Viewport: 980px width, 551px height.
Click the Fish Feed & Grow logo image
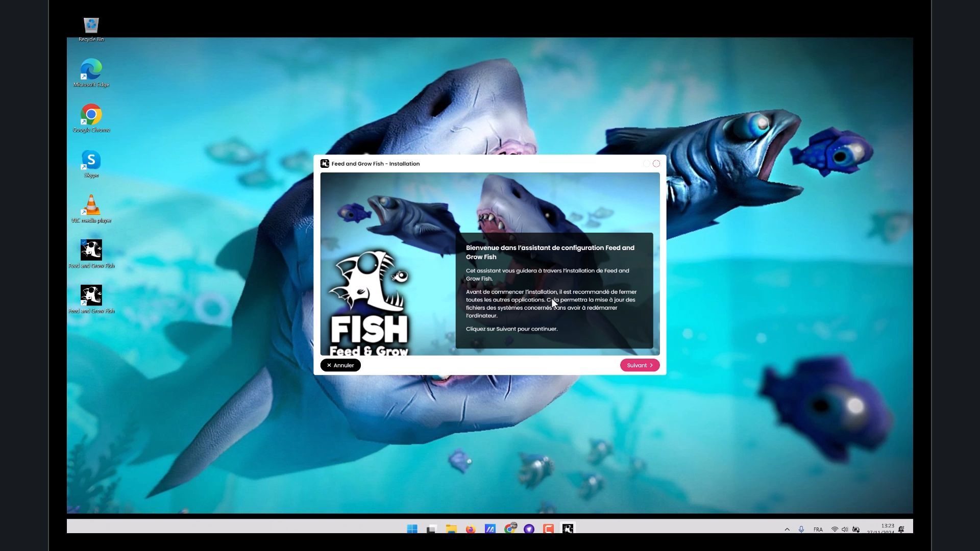(369, 303)
